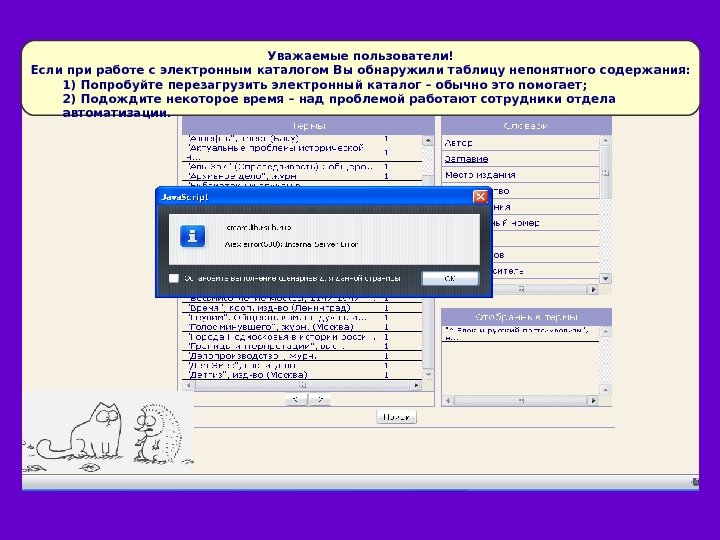Select term 'Голос минувшего', журн. (Москва)
This screenshot has height=540, width=720.
(x=303, y=327)
